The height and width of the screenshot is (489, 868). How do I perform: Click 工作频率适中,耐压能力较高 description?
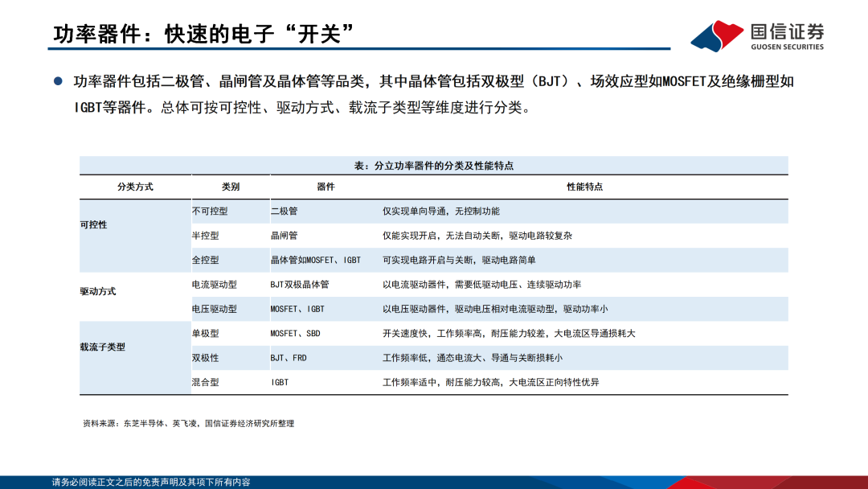pyautogui.click(x=490, y=382)
